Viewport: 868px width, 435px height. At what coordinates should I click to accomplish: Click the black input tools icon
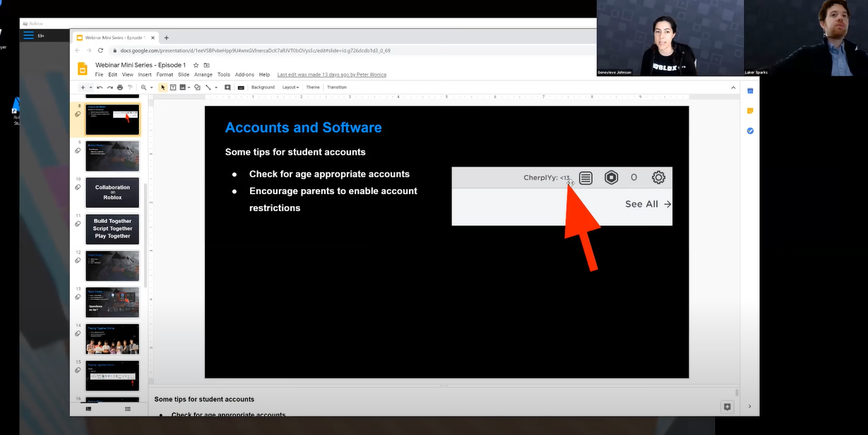(241, 88)
